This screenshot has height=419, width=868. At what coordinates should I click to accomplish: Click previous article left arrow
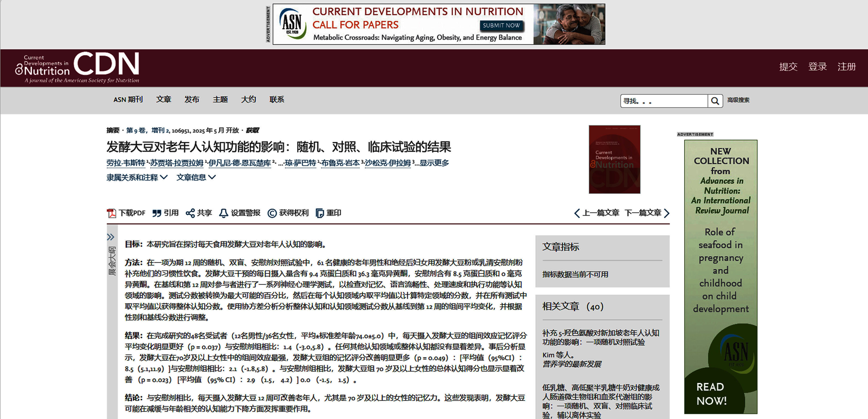pos(577,213)
